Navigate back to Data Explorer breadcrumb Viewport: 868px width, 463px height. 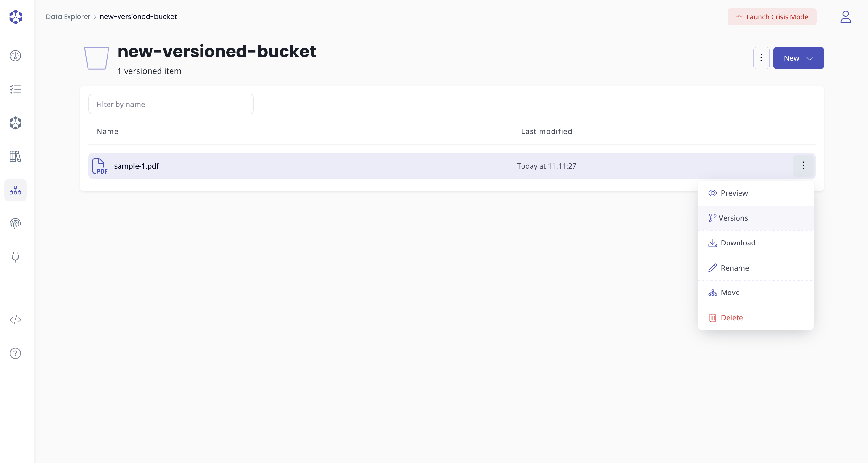[68, 16]
